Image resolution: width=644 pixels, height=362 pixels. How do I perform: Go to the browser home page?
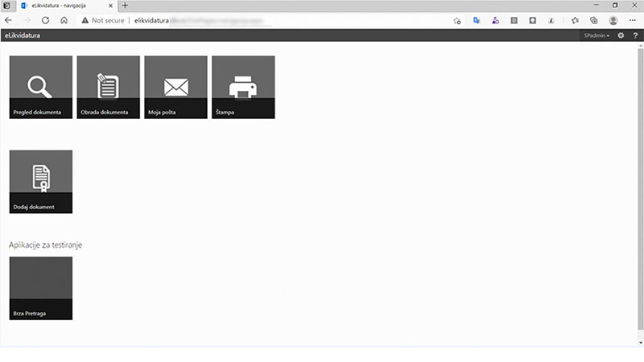64,20
